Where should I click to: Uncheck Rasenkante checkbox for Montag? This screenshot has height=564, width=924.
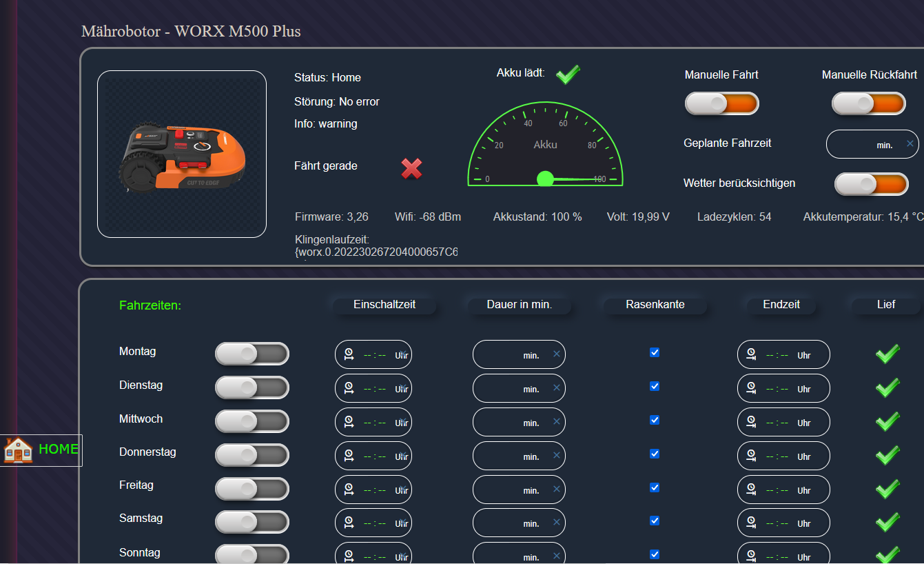coord(655,352)
